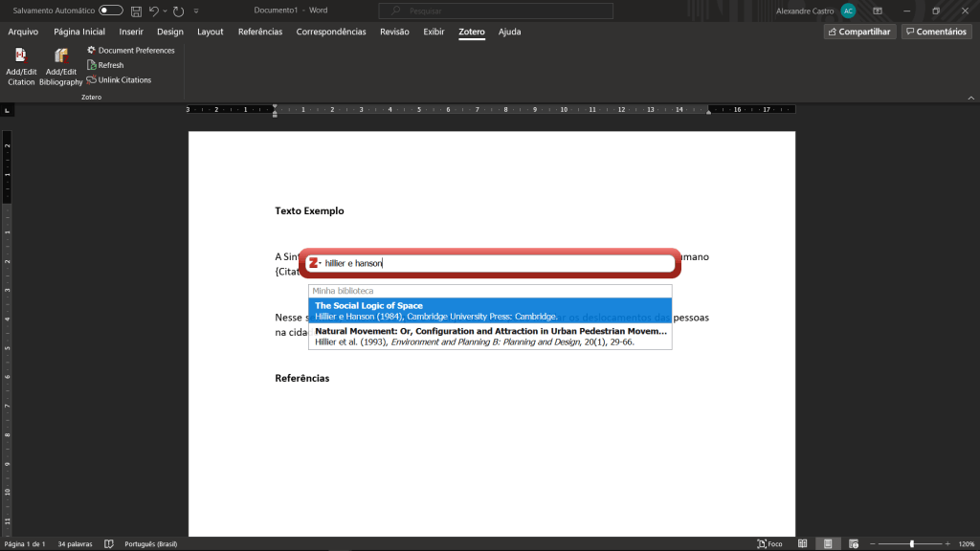Click the Redo icon in the title bar
Image resolution: width=980 pixels, height=551 pixels.
178,11
